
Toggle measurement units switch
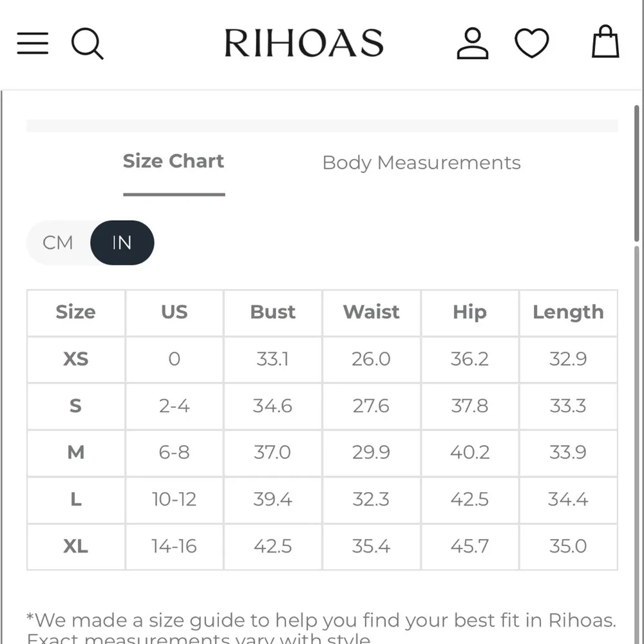point(90,243)
